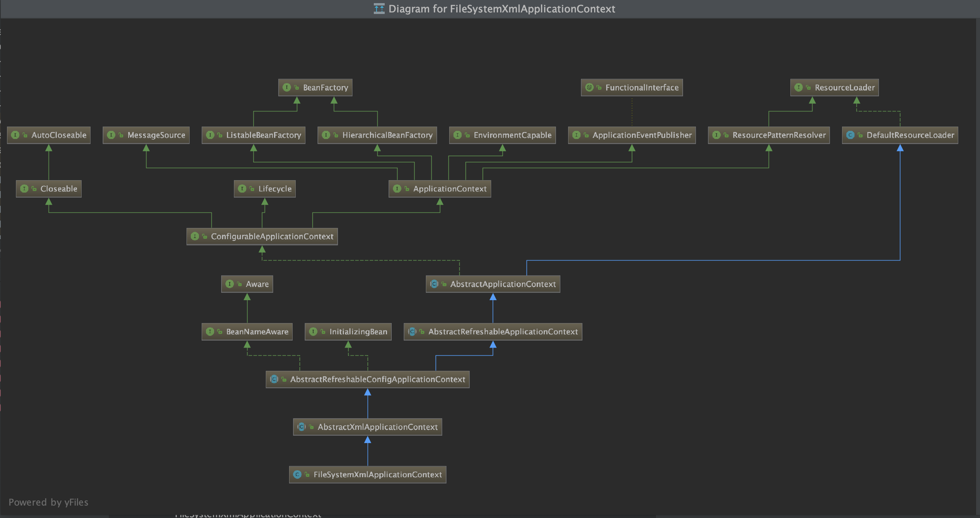
Task: Click abstract class icon on AbstractXmlApplicationContext
Action: [302, 427]
